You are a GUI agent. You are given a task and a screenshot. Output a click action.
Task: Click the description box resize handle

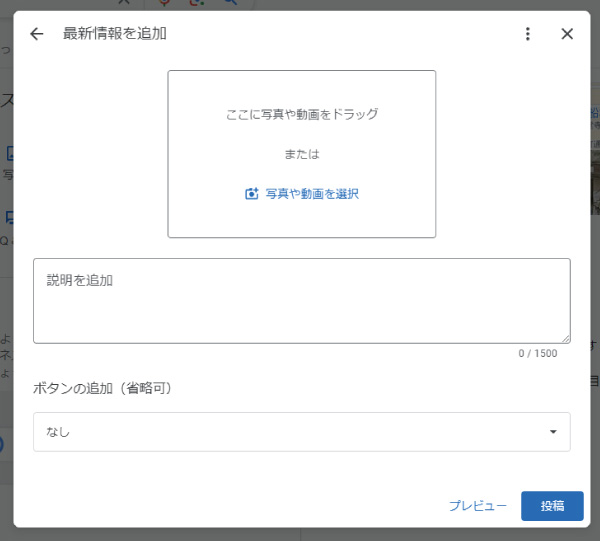[x=565, y=338]
